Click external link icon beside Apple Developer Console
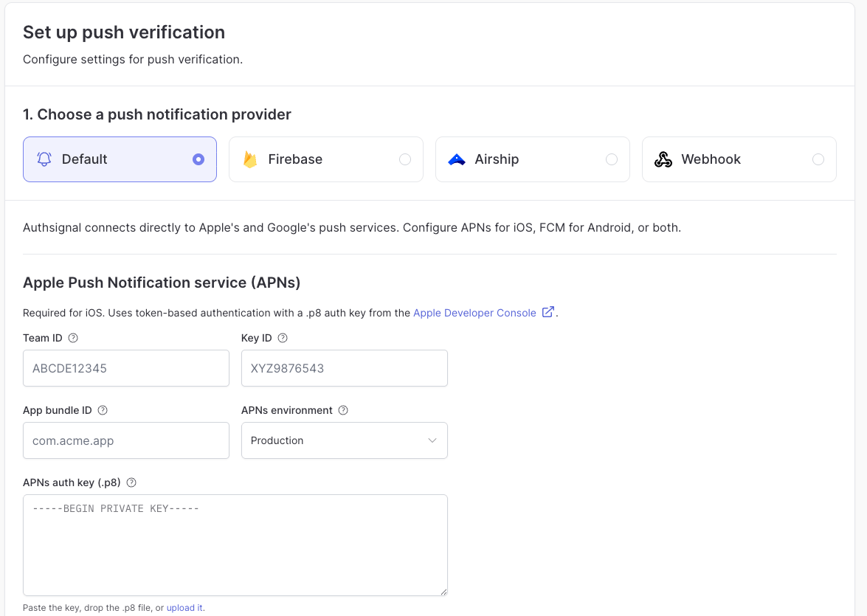The height and width of the screenshot is (616, 867). (x=548, y=312)
